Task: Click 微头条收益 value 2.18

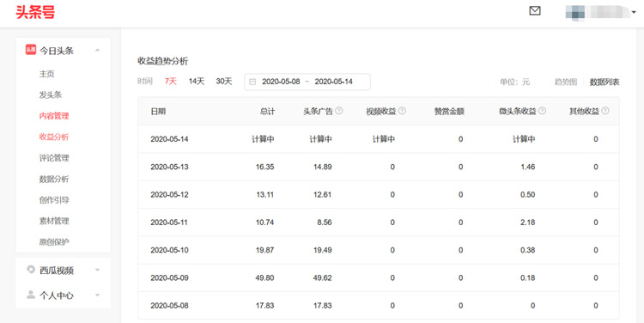Action: [x=528, y=222]
